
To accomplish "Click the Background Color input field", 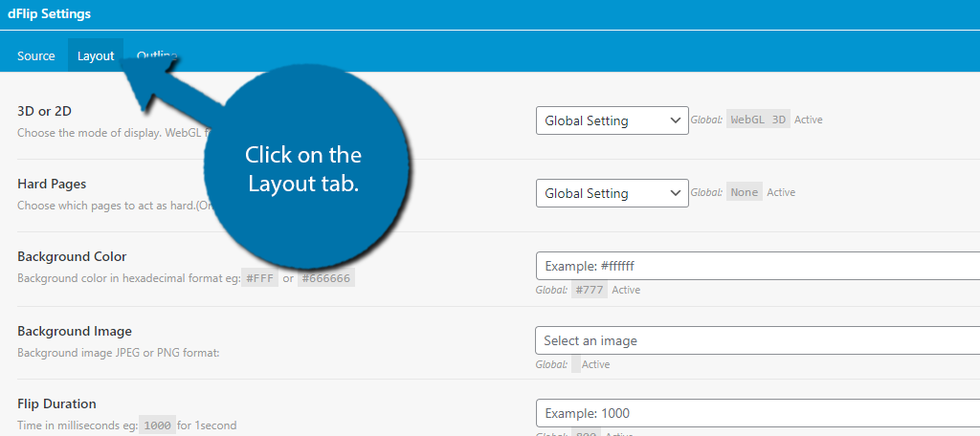I will tap(758, 266).
